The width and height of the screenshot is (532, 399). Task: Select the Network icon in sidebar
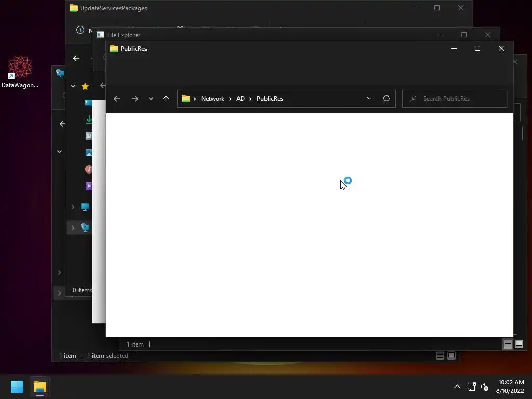(x=85, y=228)
